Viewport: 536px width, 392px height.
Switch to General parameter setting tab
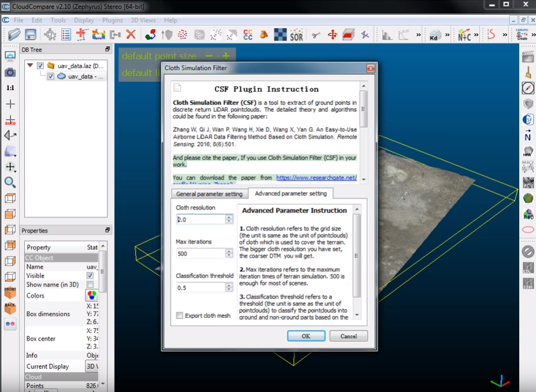[209, 194]
